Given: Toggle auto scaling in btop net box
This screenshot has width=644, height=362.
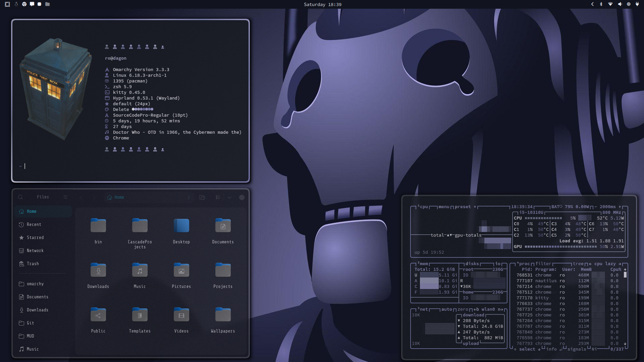Looking at the screenshot, I should click(446, 309).
